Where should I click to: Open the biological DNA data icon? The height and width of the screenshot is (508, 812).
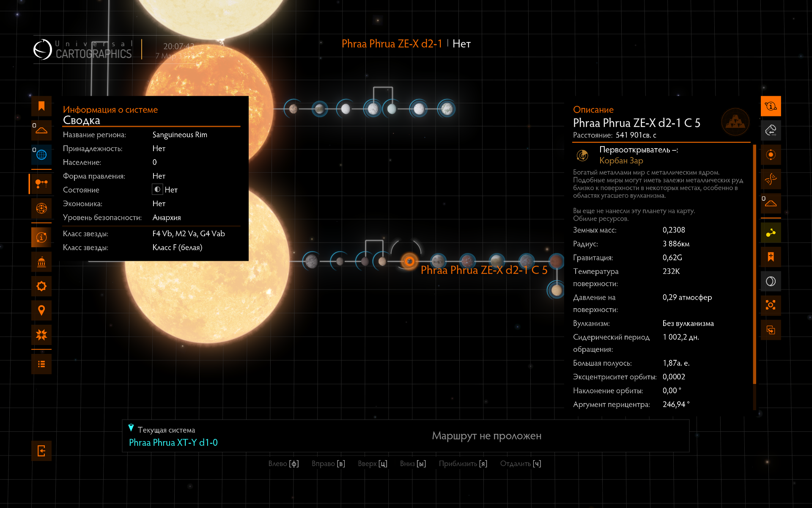pyautogui.click(x=771, y=179)
